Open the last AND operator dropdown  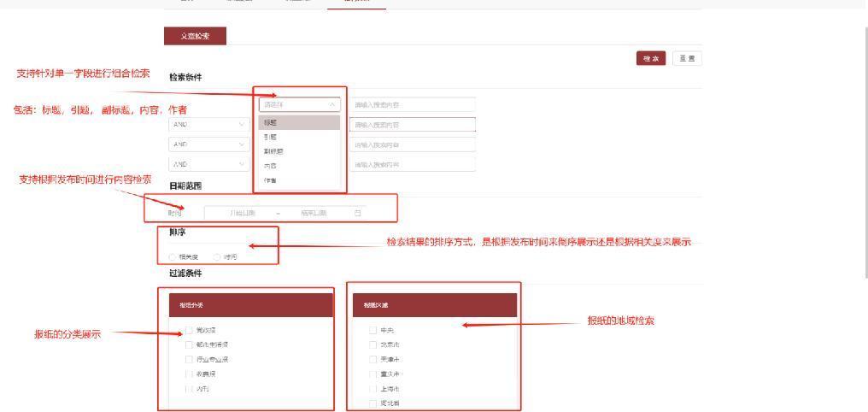pos(208,163)
